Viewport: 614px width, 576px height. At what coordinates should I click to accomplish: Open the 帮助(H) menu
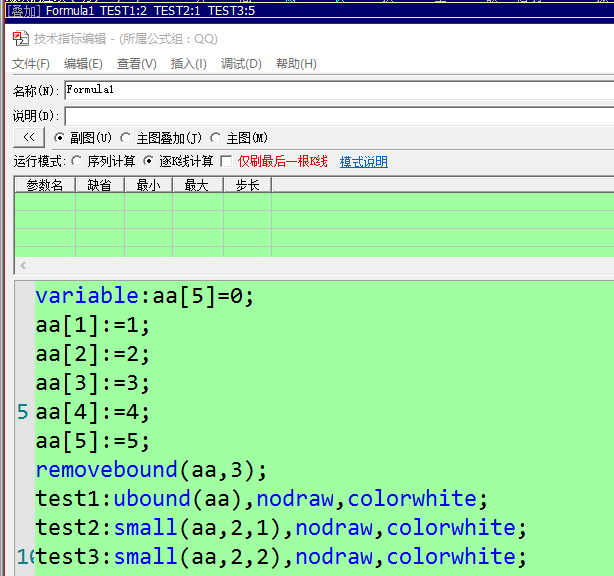pyautogui.click(x=295, y=64)
